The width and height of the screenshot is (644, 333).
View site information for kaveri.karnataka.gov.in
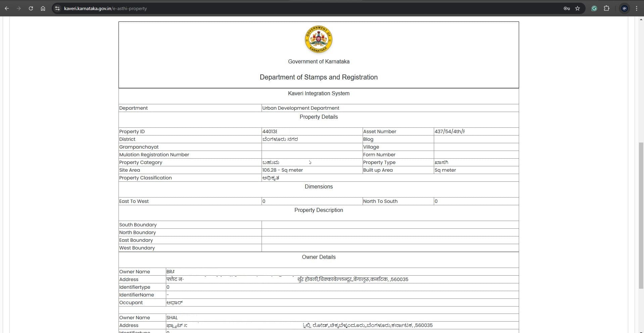(57, 8)
